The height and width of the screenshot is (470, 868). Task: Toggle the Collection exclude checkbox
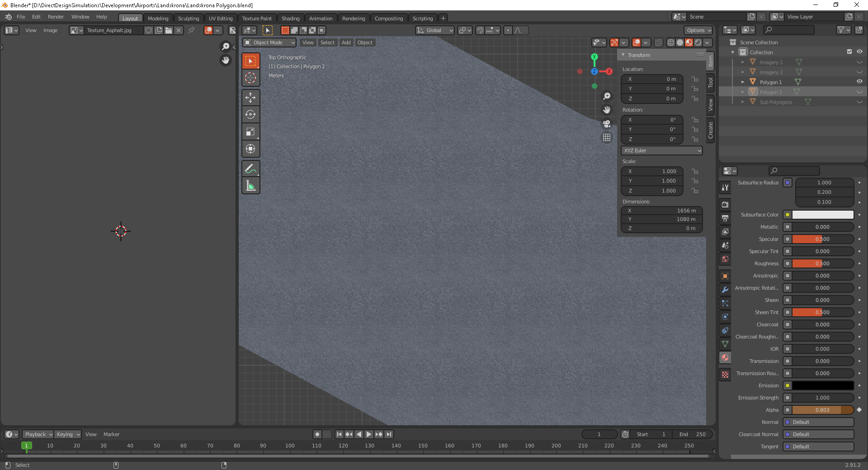coord(849,52)
